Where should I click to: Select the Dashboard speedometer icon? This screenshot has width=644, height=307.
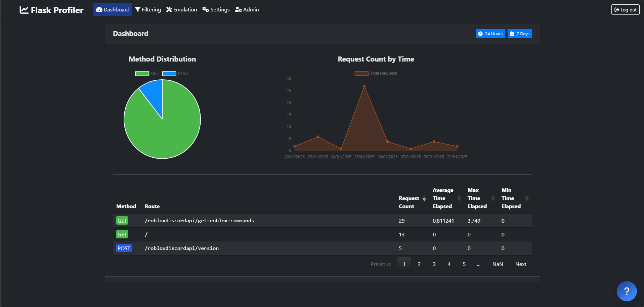pos(99,9)
